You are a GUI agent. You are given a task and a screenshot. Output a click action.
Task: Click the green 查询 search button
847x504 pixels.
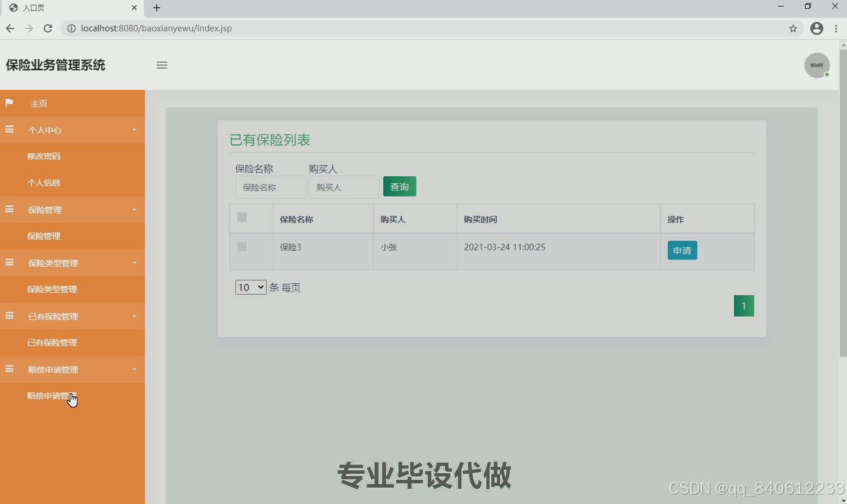point(400,186)
